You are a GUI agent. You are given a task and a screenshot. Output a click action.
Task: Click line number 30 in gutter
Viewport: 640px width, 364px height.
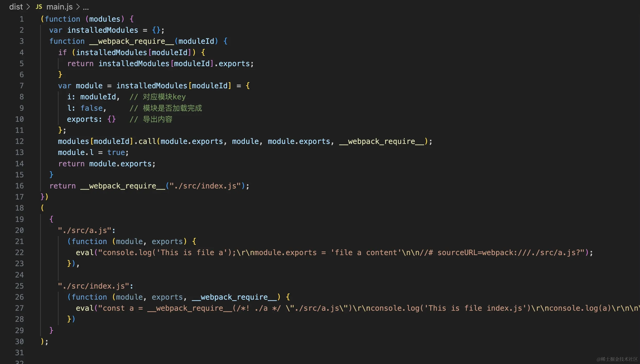[19, 342]
